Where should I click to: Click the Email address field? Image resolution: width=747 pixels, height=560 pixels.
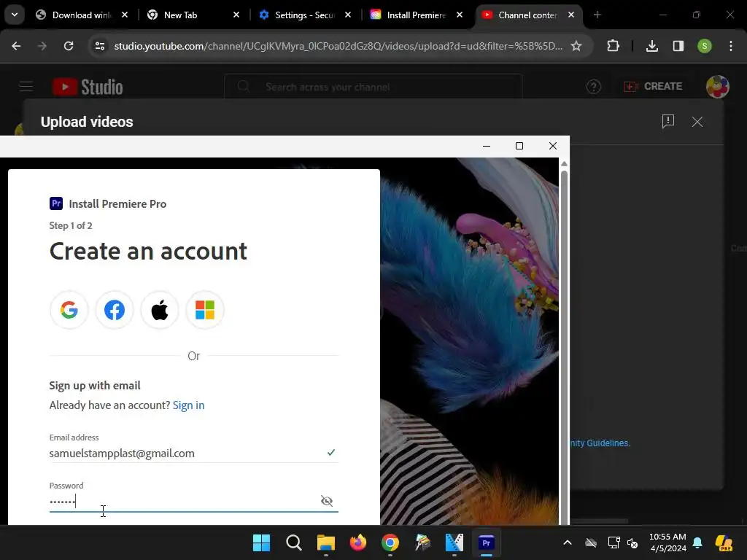point(193,453)
